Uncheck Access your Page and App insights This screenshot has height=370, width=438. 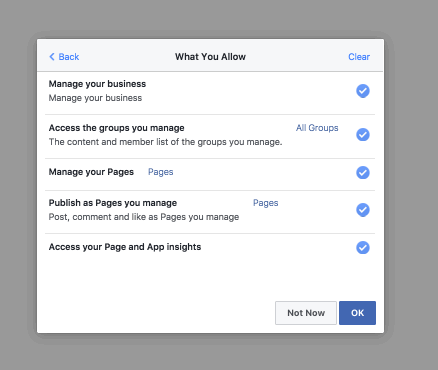coord(363,247)
